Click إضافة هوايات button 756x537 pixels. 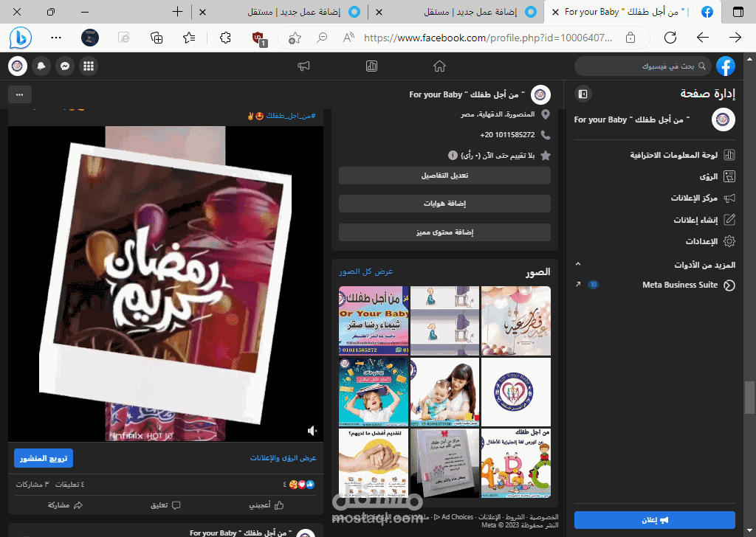(444, 204)
